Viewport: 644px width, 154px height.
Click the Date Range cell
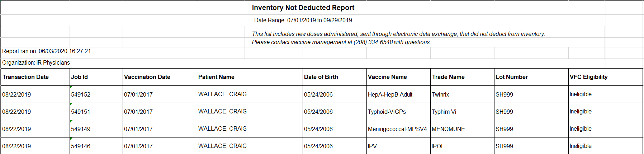tap(303, 20)
